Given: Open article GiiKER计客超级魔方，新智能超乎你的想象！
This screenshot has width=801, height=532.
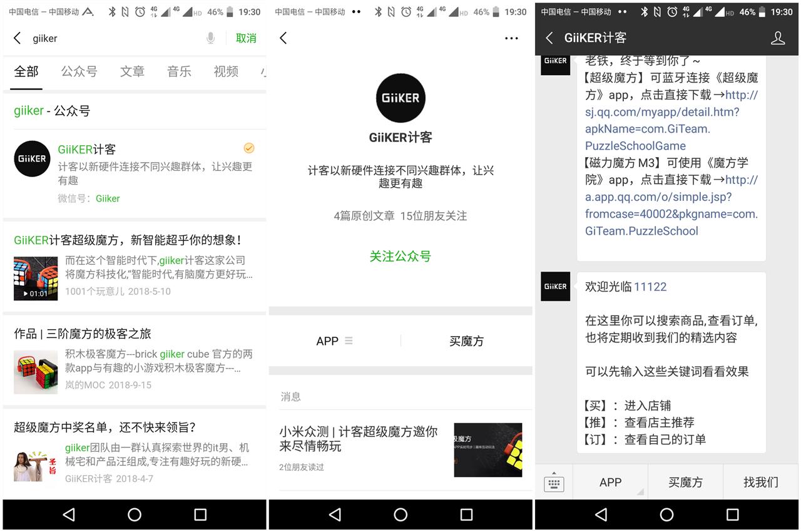Looking at the screenshot, I should click(128, 240).
